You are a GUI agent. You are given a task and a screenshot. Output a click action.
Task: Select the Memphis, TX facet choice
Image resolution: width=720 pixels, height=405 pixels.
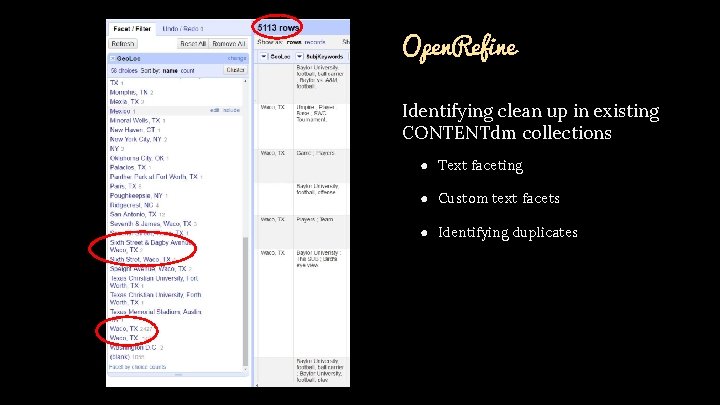(x=129, y=92)
